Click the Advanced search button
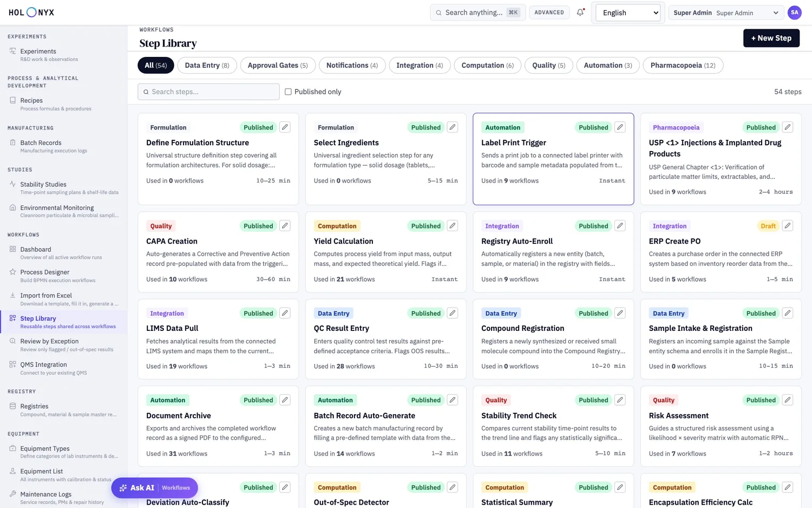812x508 pixels. click(549, 12)
